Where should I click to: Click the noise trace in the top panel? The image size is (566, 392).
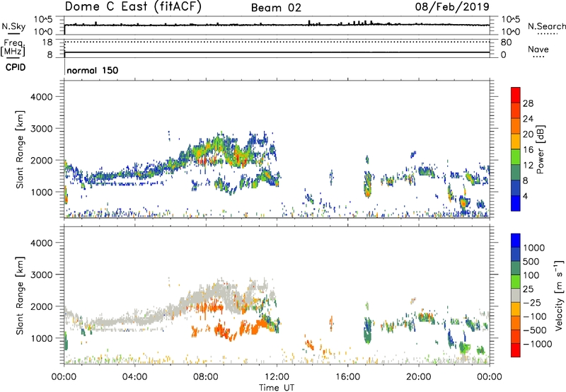[x=277, y=25]
